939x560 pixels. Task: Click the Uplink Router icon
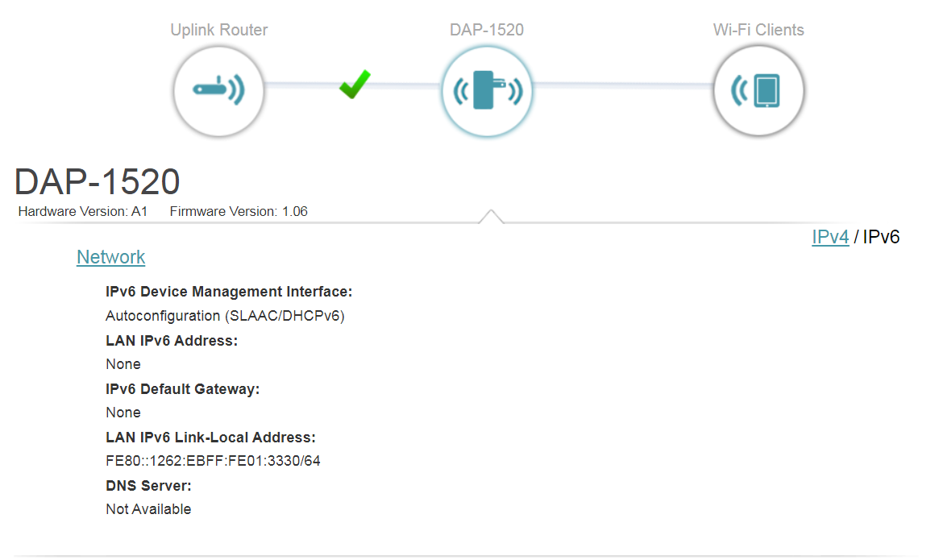coord(218,91)
